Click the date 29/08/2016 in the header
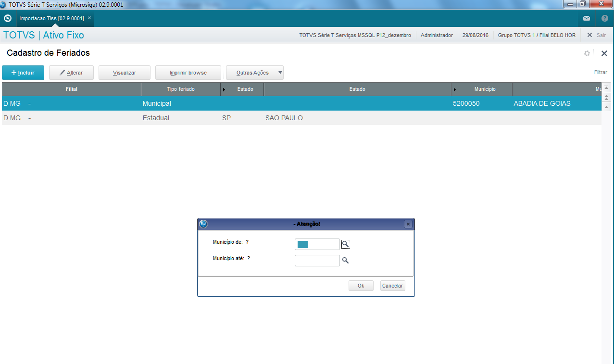The image size is (614, 364). tap(475, 35)
